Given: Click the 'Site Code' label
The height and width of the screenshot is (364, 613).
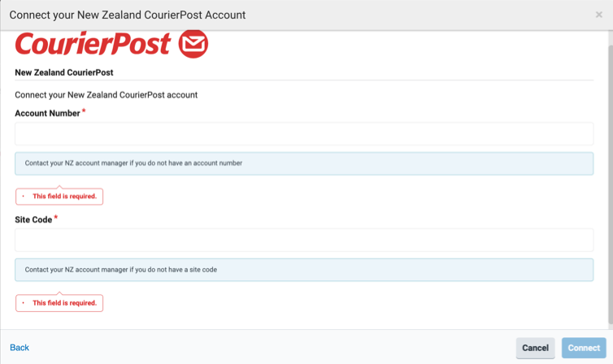Looking at the screenshot, I should click(33, 220).
